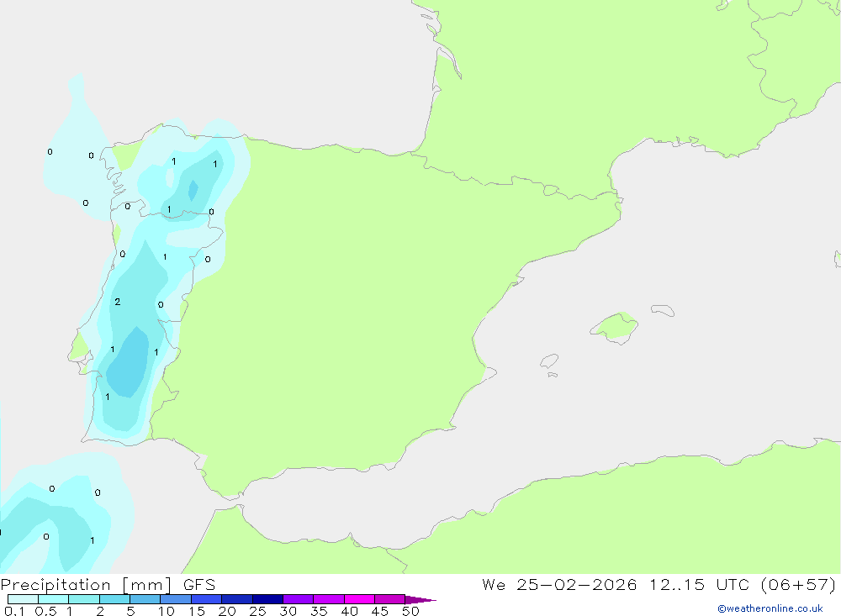Click the 'Precipitation [mm] GFS' title text
The image size is (841, 616).
[108, 585]
